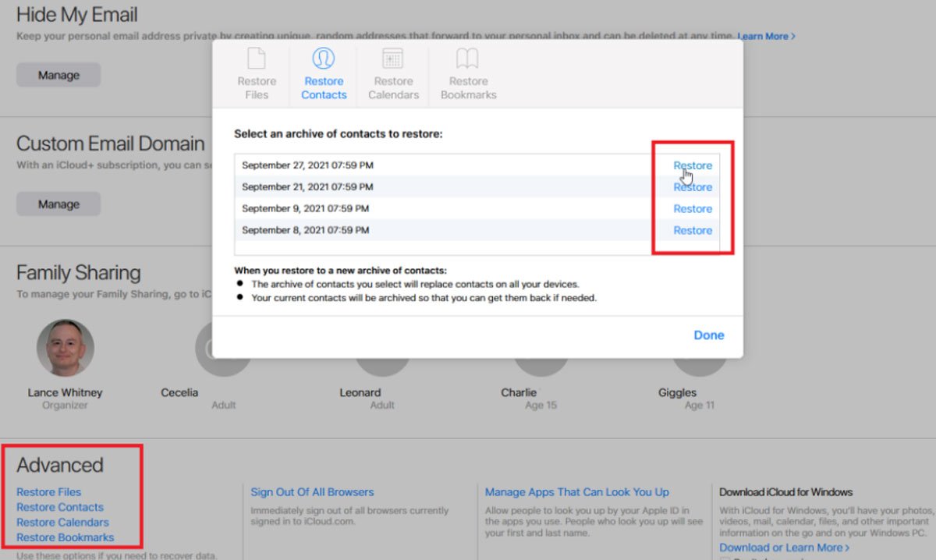Click Manage under Custom Email Domain
Screen dimensions: 936x560
(x=58, y=204)
